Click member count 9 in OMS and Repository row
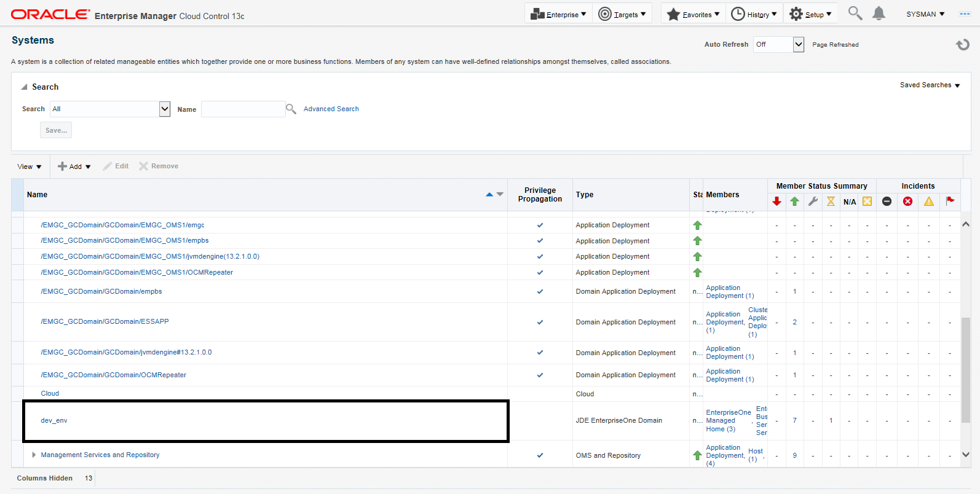980x494 pixels. (794, 455)
